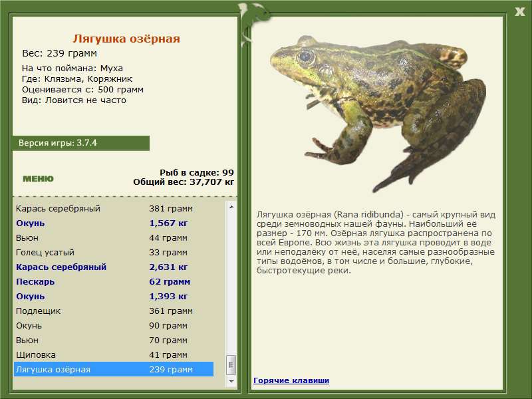532x399 pixels.
Task: Click the Где: Клязьма, Коряжник line
Action: pos(77,78)
